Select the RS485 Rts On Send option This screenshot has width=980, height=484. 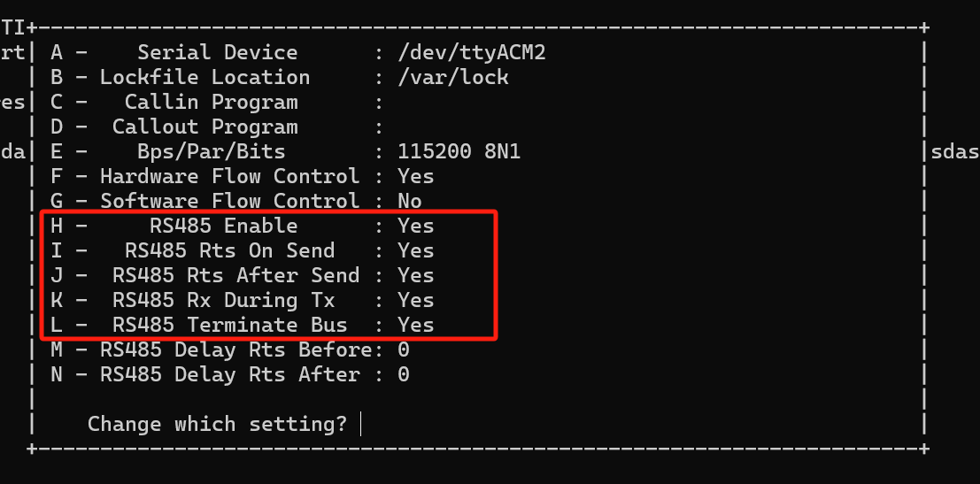[x=229, y=250]
